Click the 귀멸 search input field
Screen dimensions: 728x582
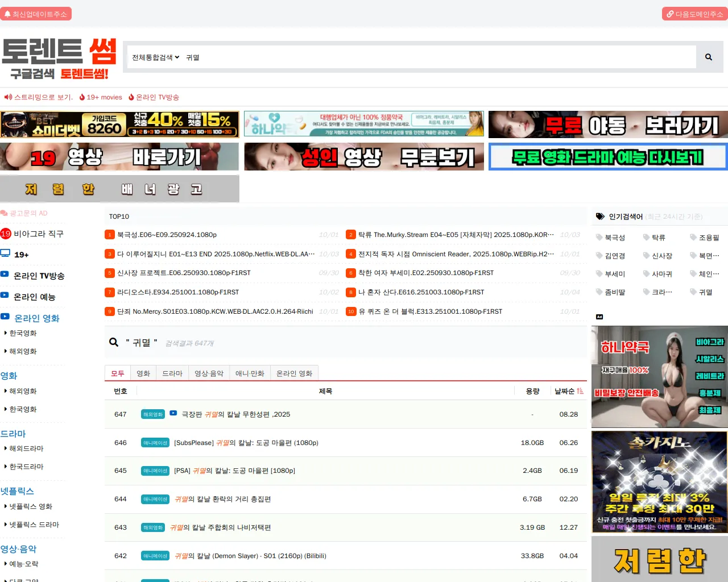pos(438,57)
